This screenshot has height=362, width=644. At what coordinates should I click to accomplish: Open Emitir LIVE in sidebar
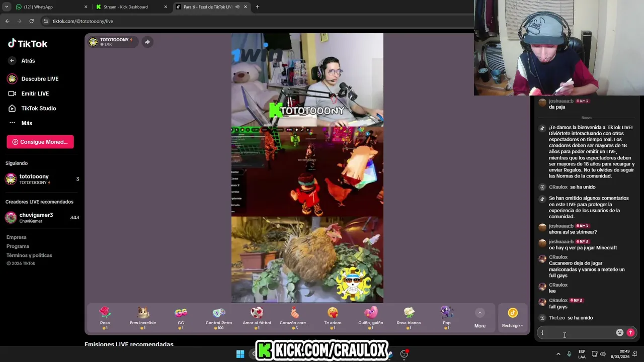[29, 94]
